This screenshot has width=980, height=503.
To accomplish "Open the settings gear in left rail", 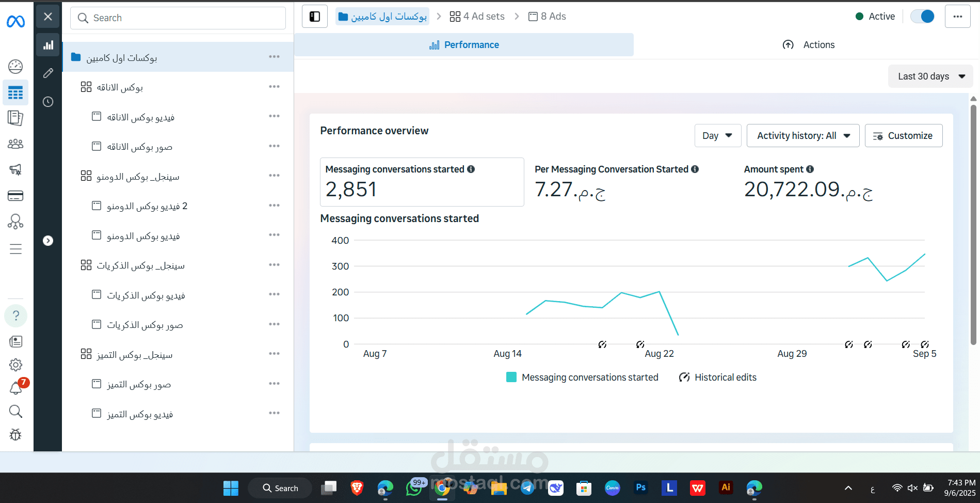I will (15, 365).
